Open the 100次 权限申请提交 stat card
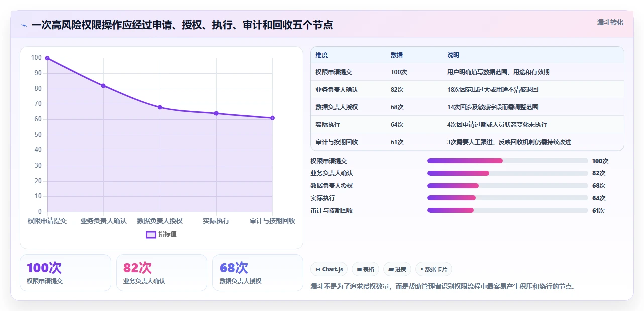 click(65, 273)
